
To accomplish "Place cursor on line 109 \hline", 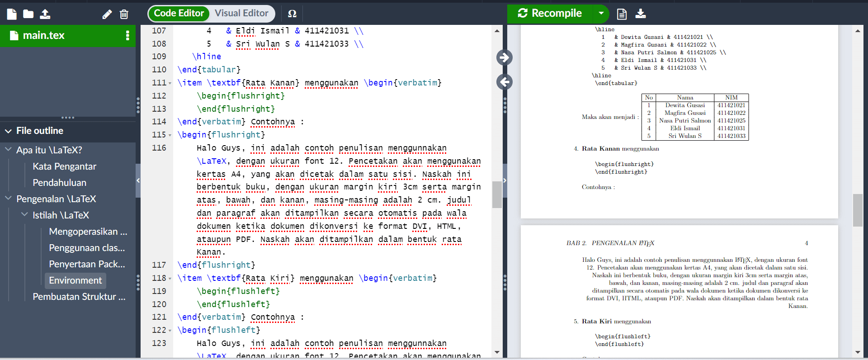I will click(x=207, y=57).
